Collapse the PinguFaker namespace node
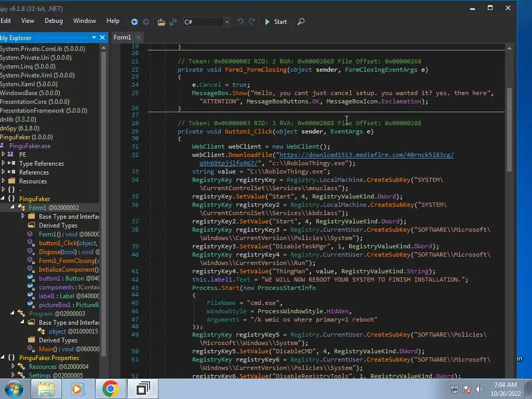Screen dimensions: 532x399 tap(3, 198)
